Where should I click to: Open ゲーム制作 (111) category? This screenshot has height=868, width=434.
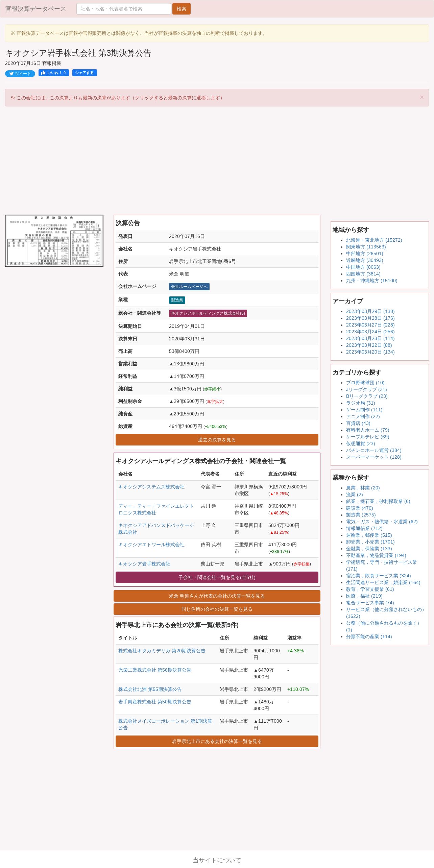click(x=364, y=410)
